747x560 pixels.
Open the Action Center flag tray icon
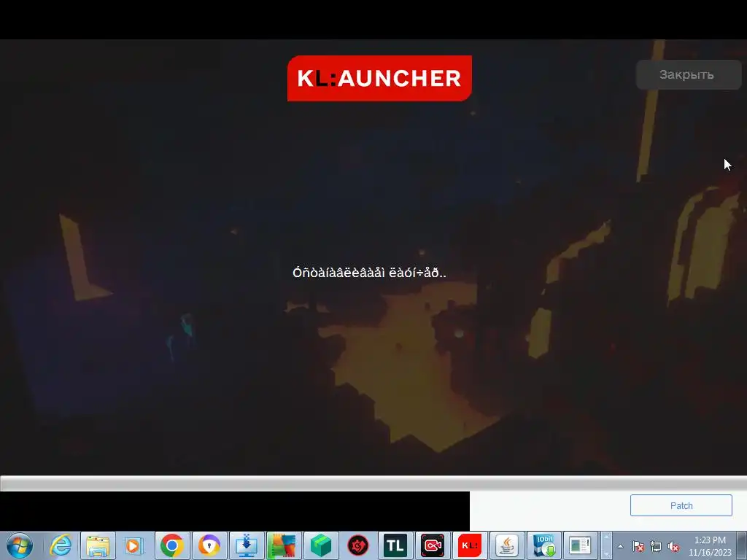point(638,546)
